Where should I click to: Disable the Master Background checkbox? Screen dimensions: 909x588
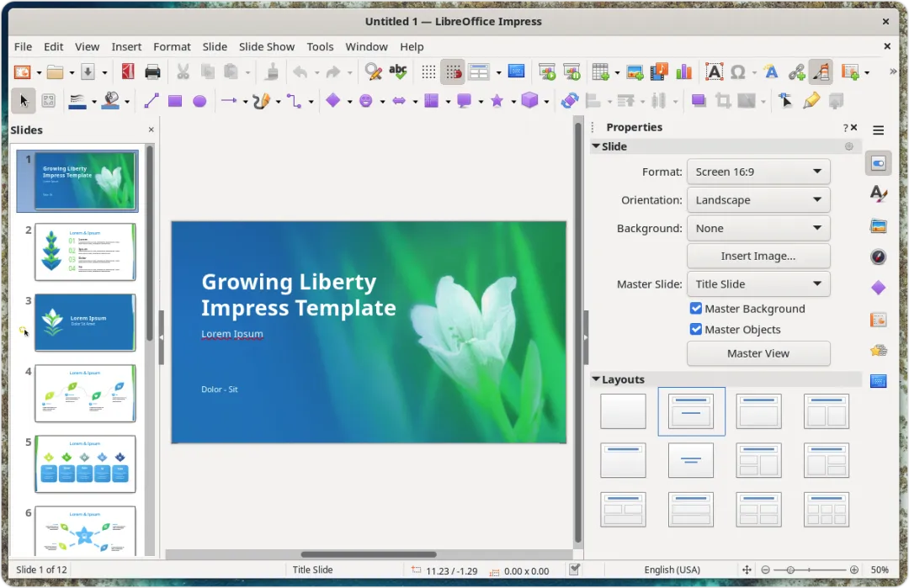coord(696,309)
